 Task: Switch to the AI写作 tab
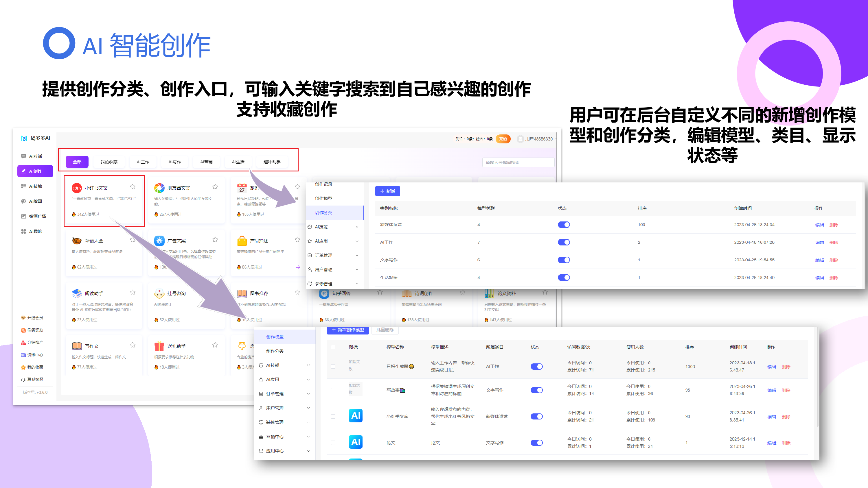tap(174, 162)
